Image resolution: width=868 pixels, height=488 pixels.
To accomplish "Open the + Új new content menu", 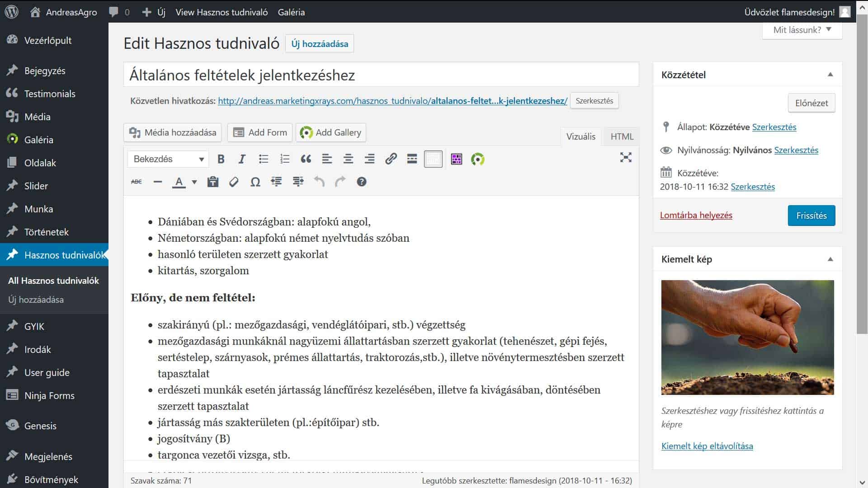I will 154,12.
